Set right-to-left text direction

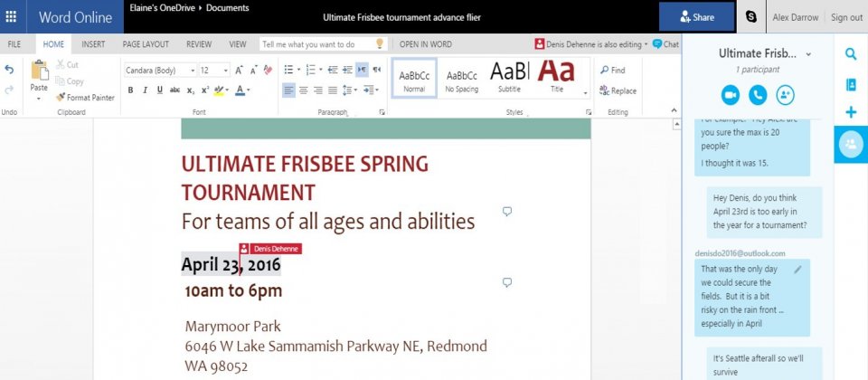(x=377, y=70)
